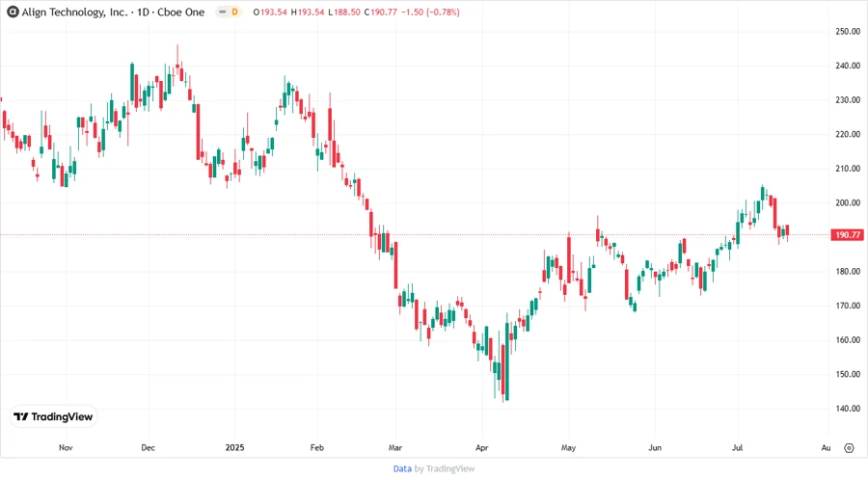Click the orange D data-delay badge
The image size is (868, 480).
234,12
